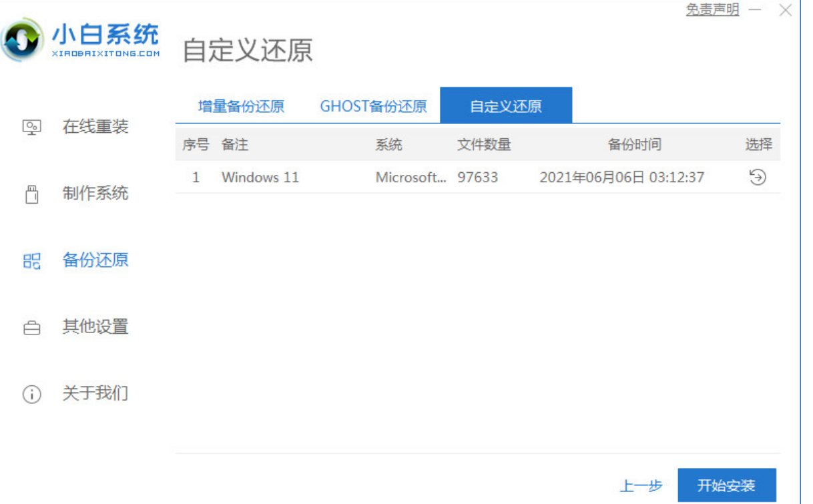Open 其他设置 from the sidebar

click(x=95, y=327)
